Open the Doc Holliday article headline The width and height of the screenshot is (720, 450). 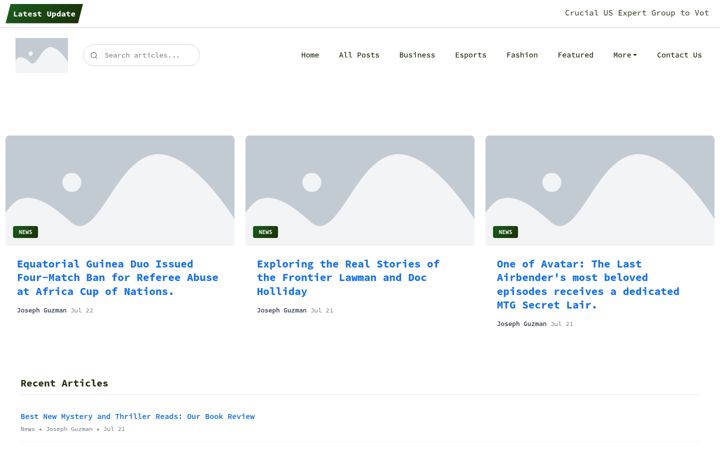348,278
